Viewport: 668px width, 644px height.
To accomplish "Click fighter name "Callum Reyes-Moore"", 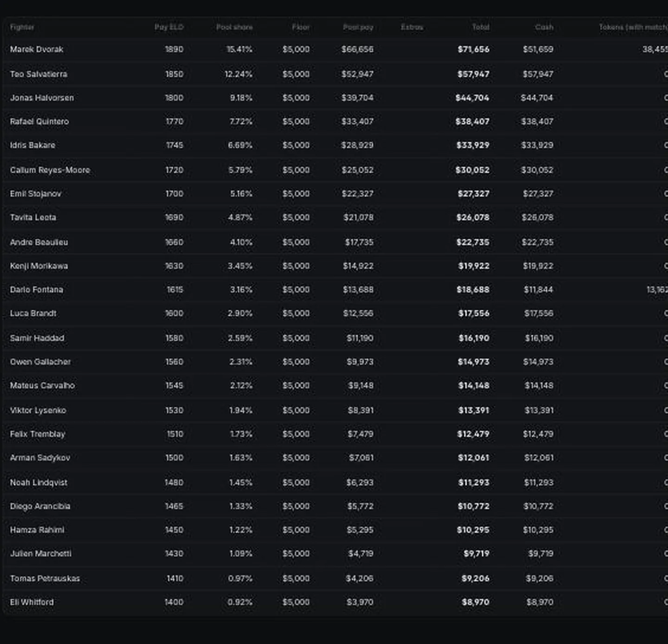I will click(50, 170).
